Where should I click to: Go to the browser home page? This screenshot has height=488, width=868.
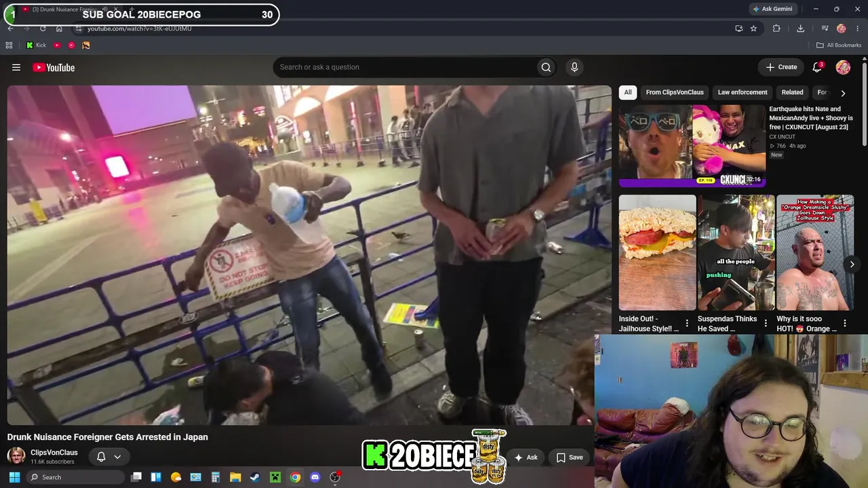59,28
